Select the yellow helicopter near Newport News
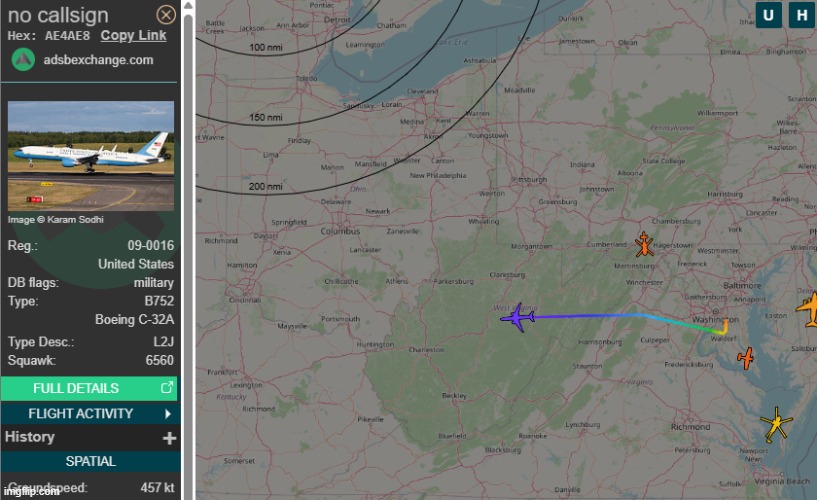The image size is (817, 500). coord(776,424)
